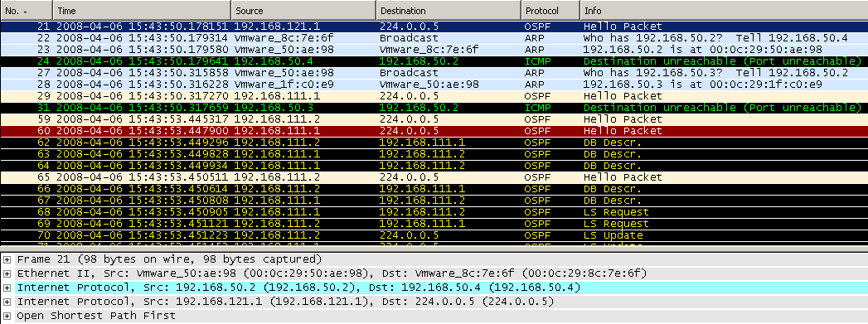The image size is (868, 324).
Task: Click the Ethernet II Src Vmware_50:ae:98 line
Action: coord(332,273)
